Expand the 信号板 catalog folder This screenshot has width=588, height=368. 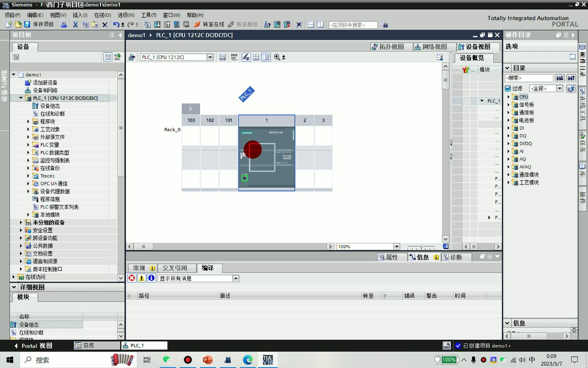pos(508,105)
